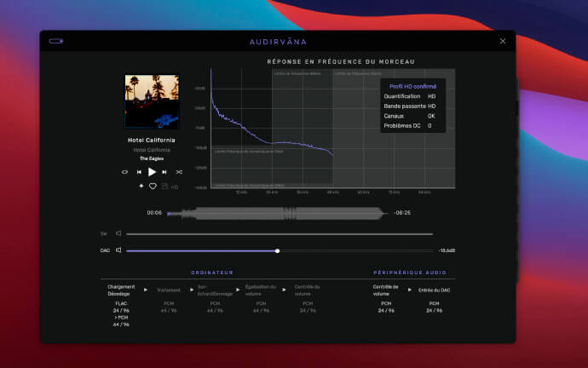588x368 pixels.
Task: Click the Ordinateur section heading
Action: click(x=212, y=273)
